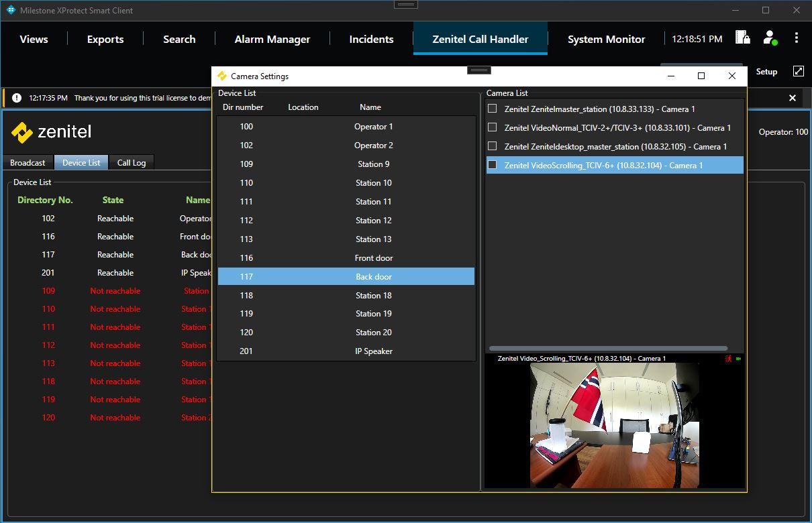The width and height of the screenshot is (812, 523).
Task: Select the Station 9 device row
Action: tap(346, 164)
